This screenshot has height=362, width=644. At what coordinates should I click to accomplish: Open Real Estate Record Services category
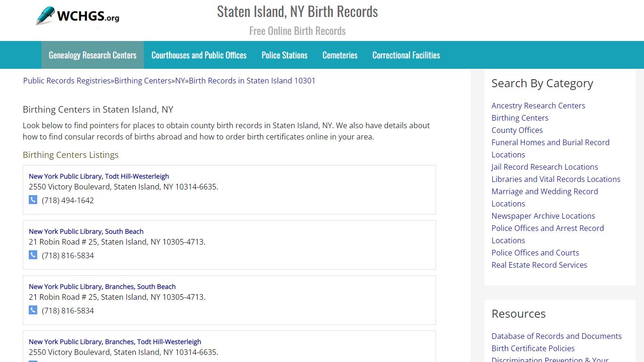[x=539, y=265]
